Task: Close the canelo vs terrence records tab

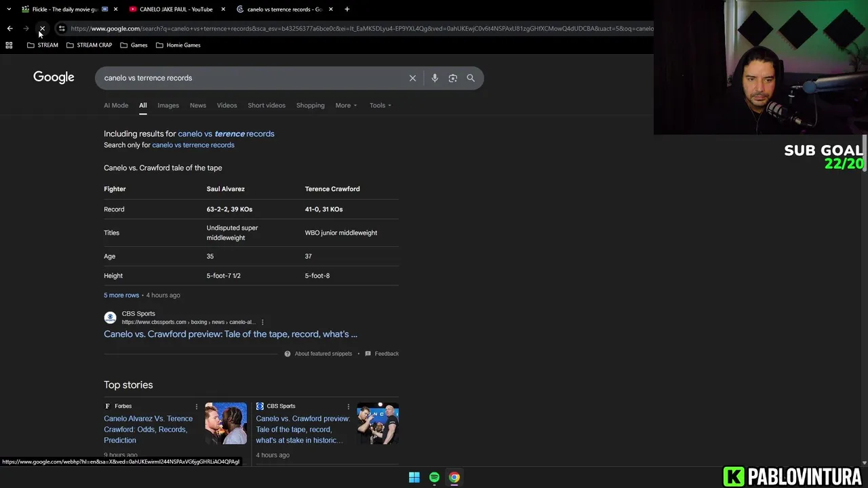Action: click(331, 9)
